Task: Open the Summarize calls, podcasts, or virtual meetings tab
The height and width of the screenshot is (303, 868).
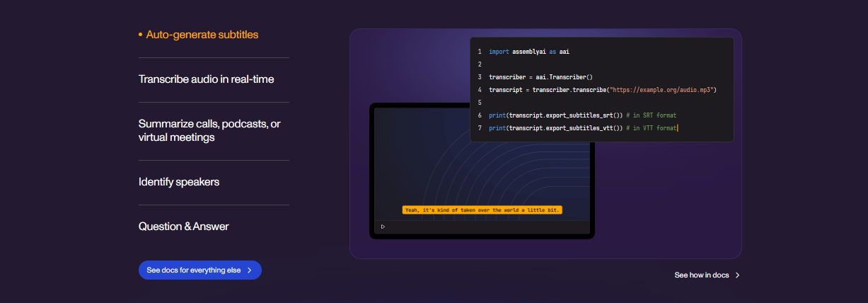Action: (209, 130)
